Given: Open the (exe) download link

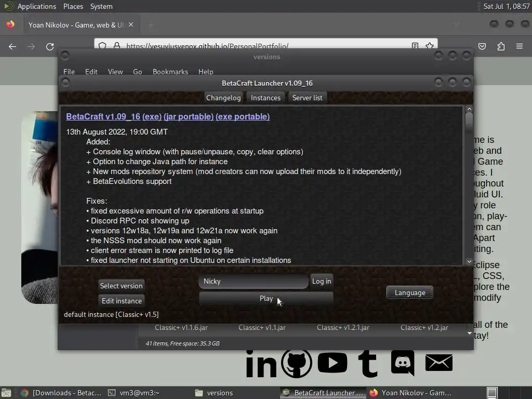Looking at the screenshot, I should coord(152,116).
